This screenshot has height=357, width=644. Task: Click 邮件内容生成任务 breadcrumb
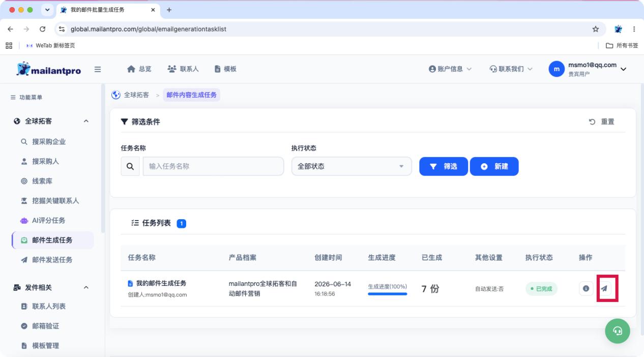[192, 95]
